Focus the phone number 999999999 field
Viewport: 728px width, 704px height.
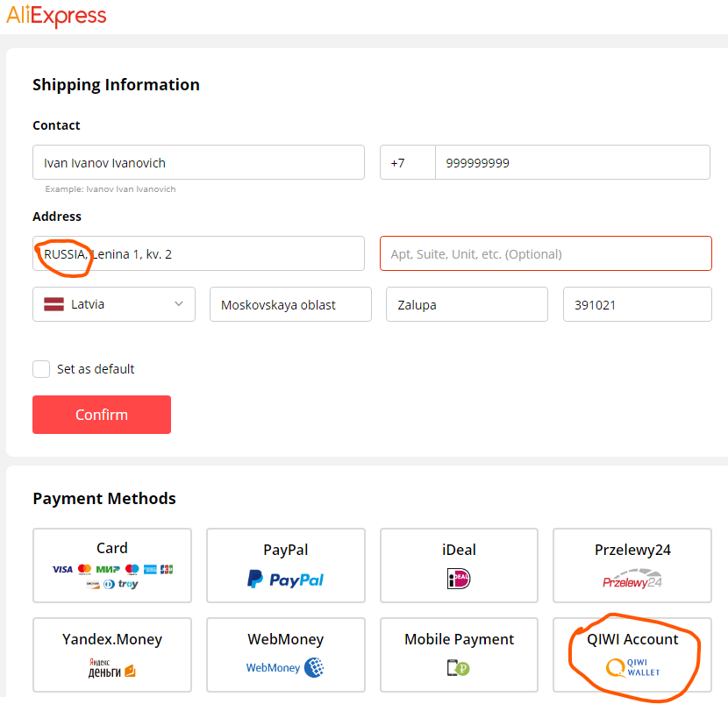(x=573, y=162)
